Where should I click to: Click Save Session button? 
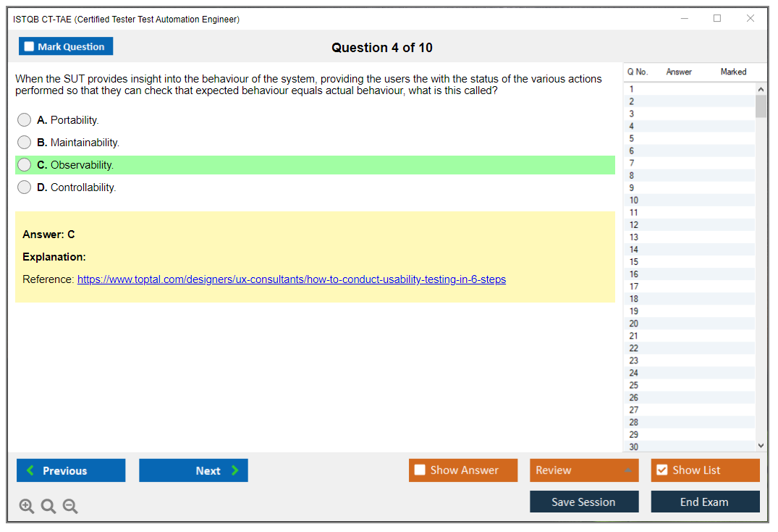pos(583,502)
